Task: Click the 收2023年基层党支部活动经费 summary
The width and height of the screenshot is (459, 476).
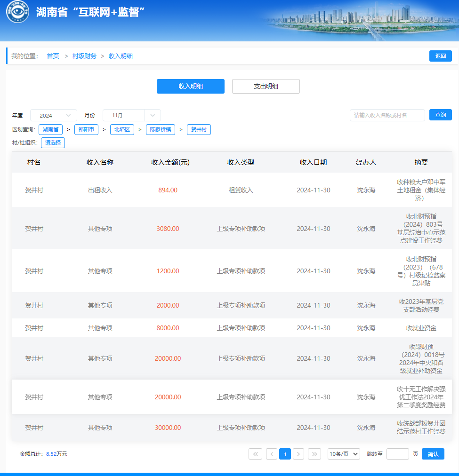Action: click(421, 305)
